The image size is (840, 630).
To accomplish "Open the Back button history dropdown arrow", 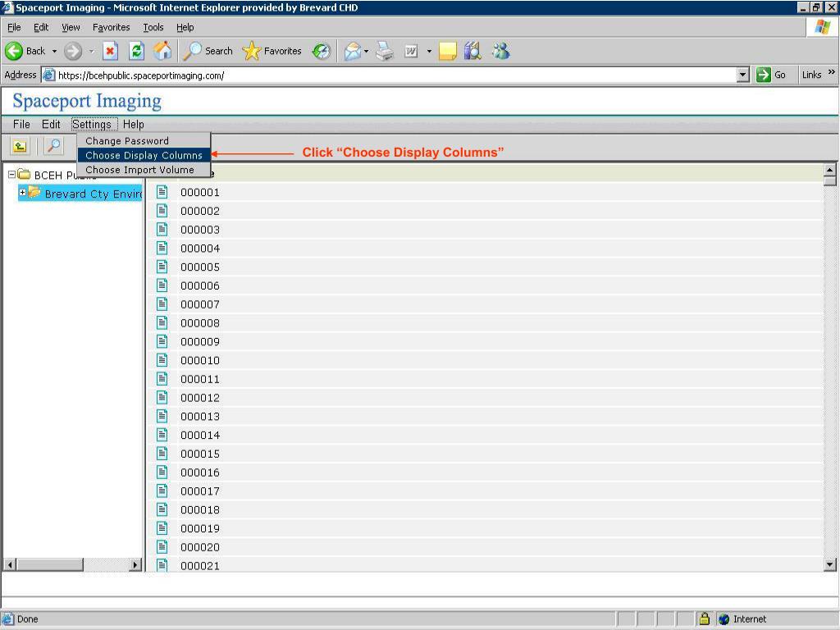I will (54, 52).
